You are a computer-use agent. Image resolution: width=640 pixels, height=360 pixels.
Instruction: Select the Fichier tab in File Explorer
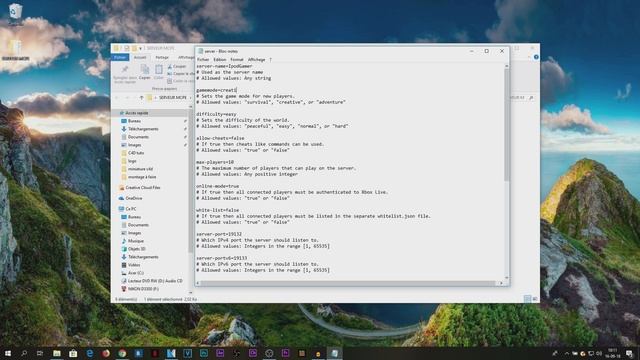point(120,58)
